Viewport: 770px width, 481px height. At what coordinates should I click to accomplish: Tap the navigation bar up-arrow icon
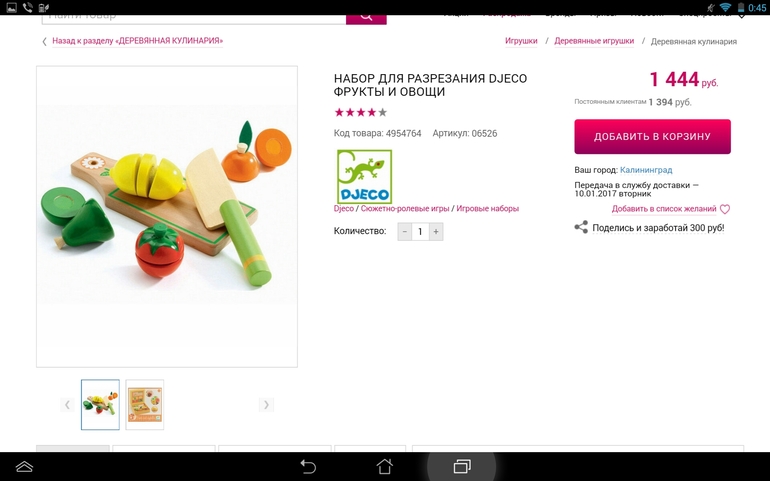(x=24, y=466)
